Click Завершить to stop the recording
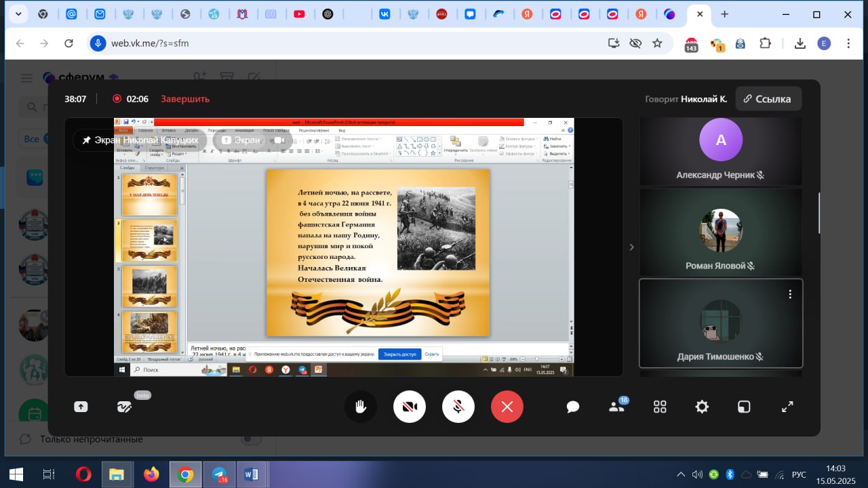Image resolution: width=868 pixels, height=488 pixels. coord(185,99)
